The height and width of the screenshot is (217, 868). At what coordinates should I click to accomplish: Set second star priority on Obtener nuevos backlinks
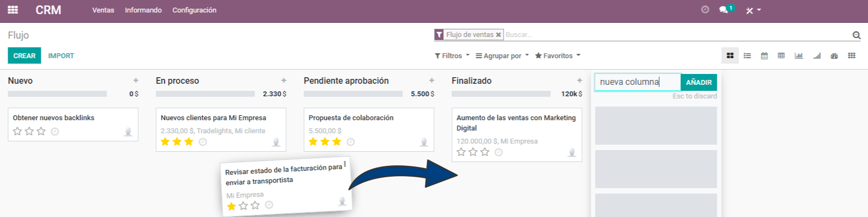coord(29,131)
